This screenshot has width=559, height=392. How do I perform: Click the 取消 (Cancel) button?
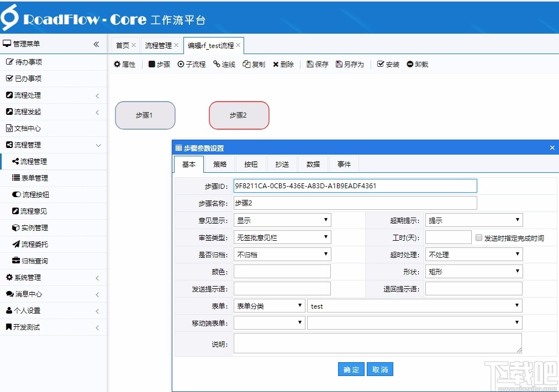click(x=380, y=369)
